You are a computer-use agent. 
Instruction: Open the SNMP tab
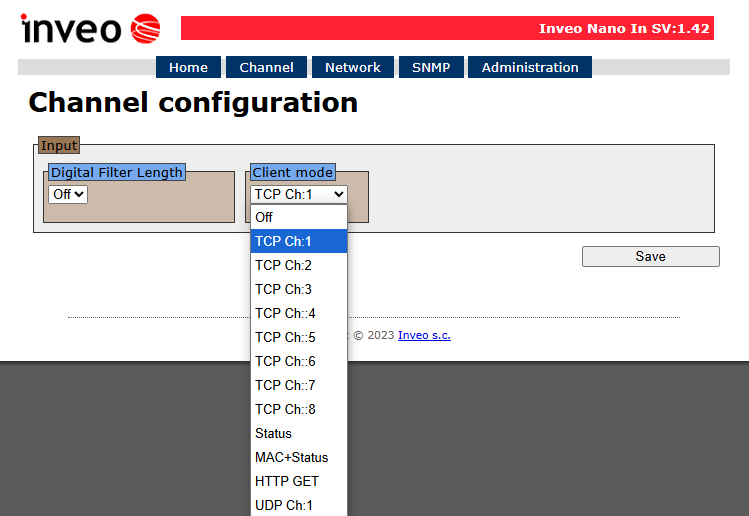point(431,67)
